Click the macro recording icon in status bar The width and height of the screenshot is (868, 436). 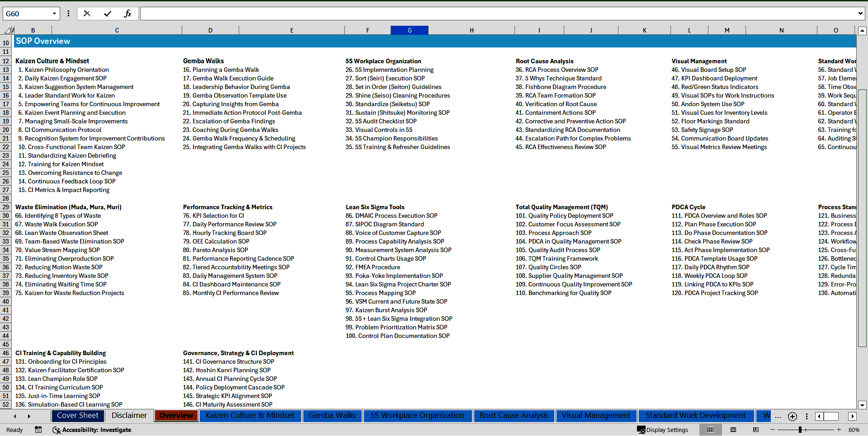38,430
